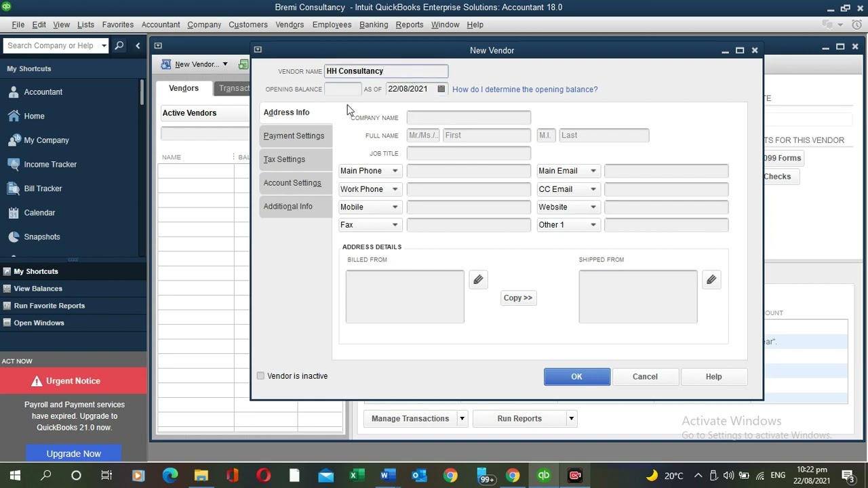Edit the Billed From address with the pencil icon

[x=478, y=280]
